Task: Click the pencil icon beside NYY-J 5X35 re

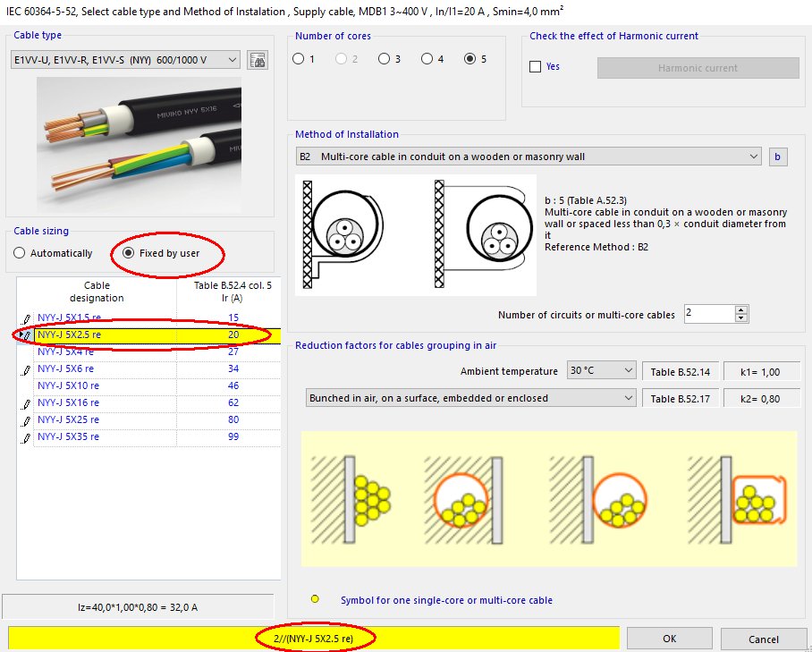Action: 26,436
